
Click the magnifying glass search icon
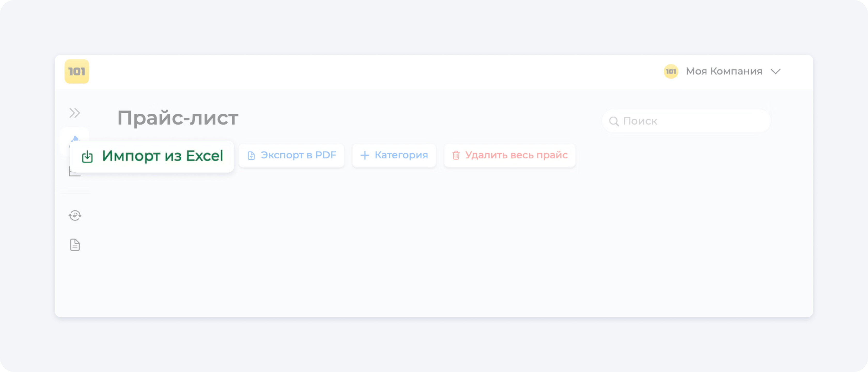click(x=614, y=121)
